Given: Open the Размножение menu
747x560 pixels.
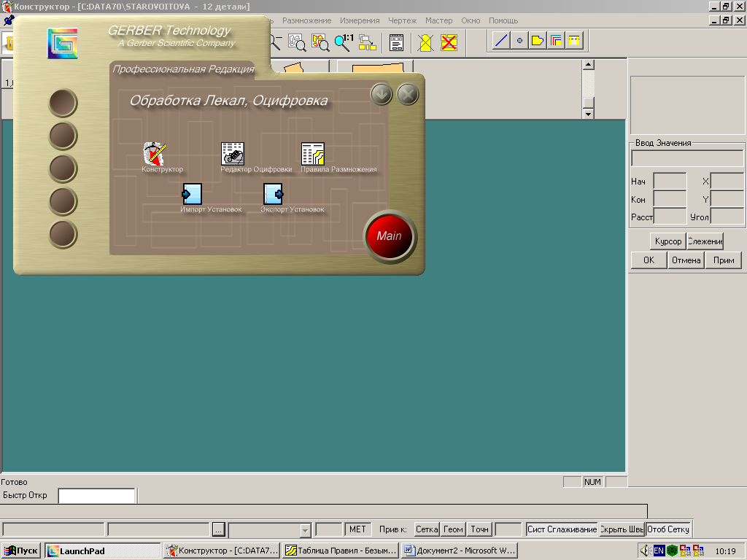Looking at the screenshot, I should coord(306,20).
